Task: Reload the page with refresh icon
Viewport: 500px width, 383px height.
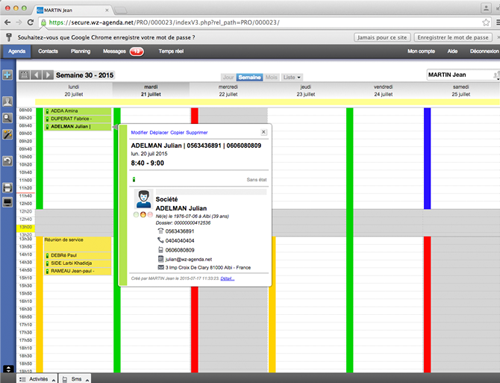Action: (30, 22)
